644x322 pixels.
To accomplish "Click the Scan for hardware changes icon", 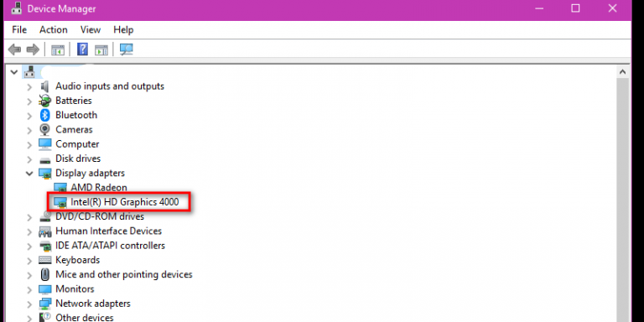I will (127, 49).
